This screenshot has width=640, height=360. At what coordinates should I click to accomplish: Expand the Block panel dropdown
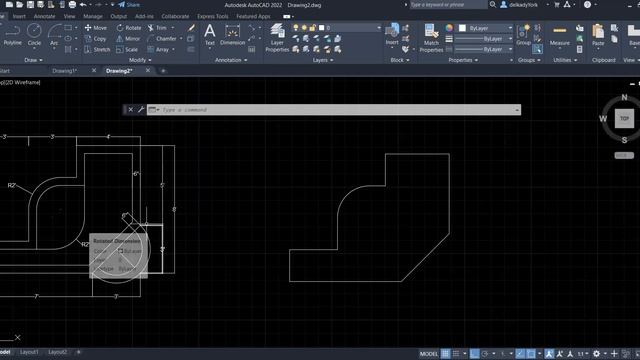point(400,60)
